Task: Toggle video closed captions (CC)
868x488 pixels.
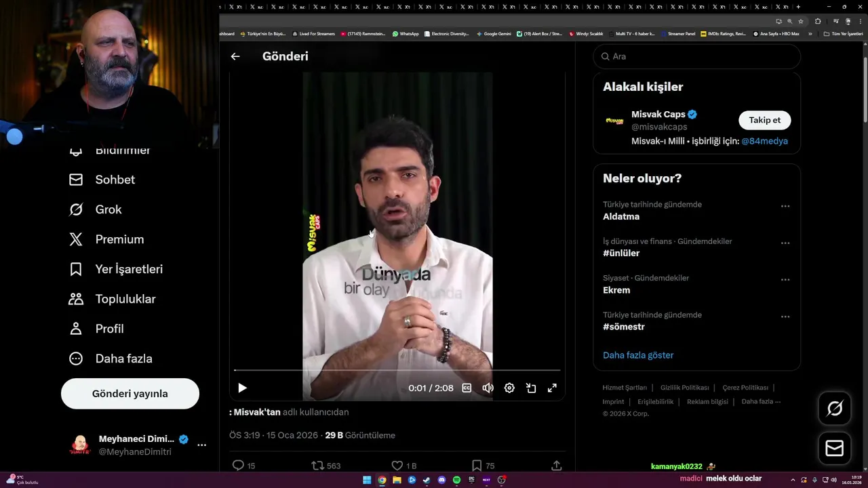Action: coord(467,388)
